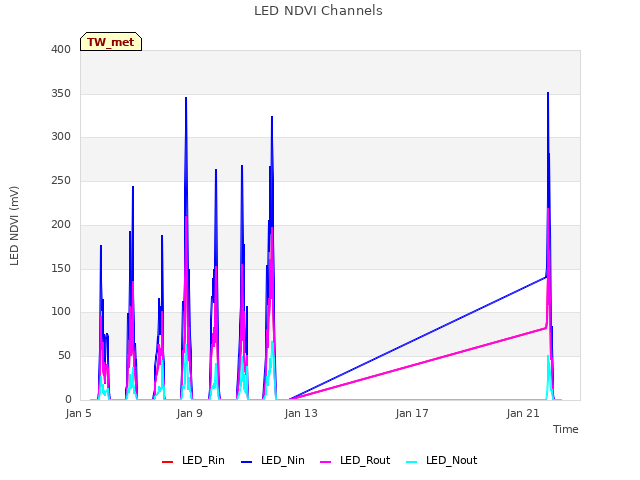Toggle the LED_Nin legend entry

pos(273,460)
